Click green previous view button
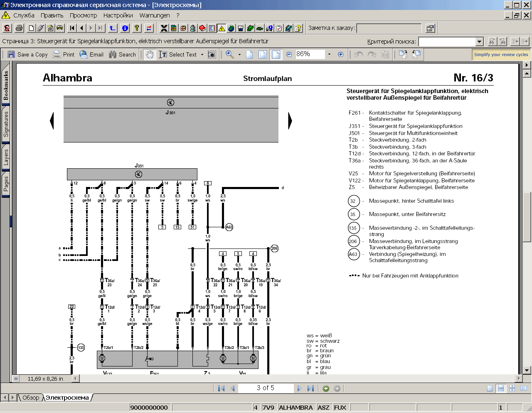This screenshot has height=413, width=532. click(326, 388)
